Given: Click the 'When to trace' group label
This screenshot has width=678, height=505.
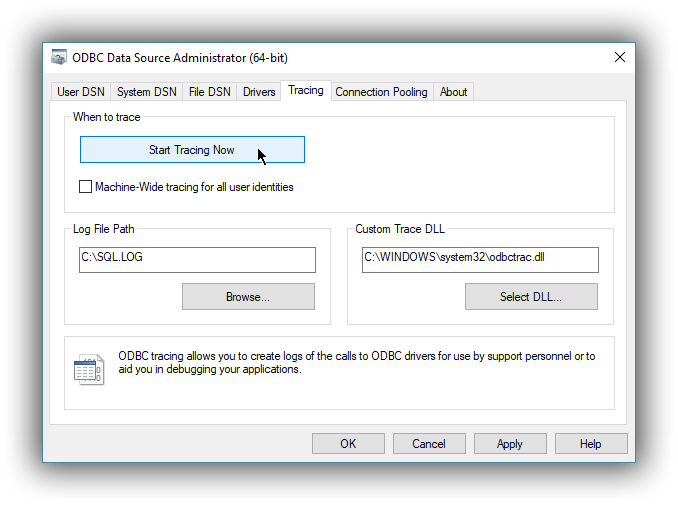Looking at the screenshot, I should (x=106, y=117).
